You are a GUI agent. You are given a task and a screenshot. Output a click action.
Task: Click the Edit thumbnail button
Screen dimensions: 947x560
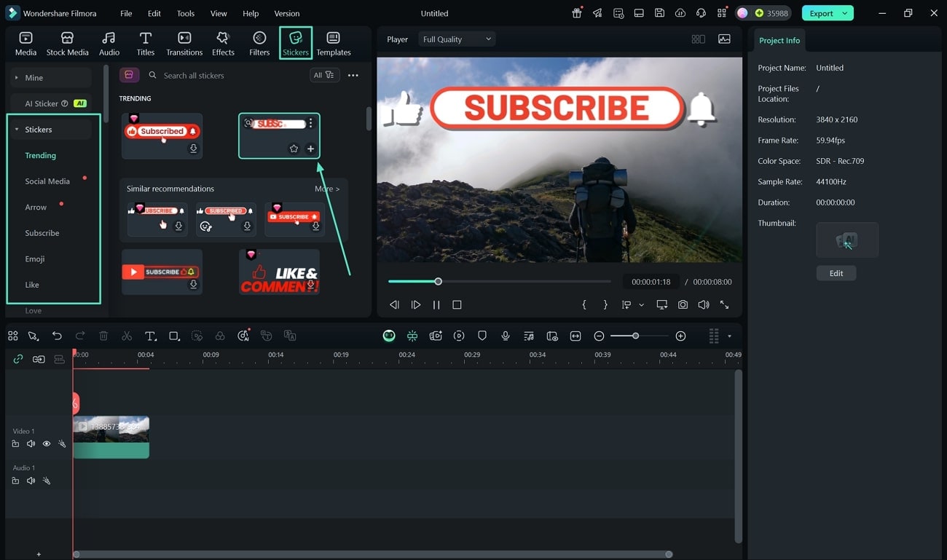[x=836, y=273]
